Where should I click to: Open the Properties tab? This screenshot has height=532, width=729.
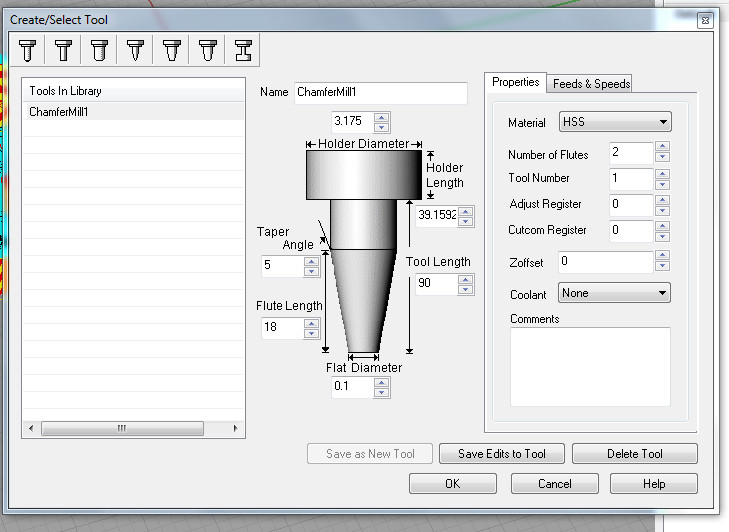point(516,83)
